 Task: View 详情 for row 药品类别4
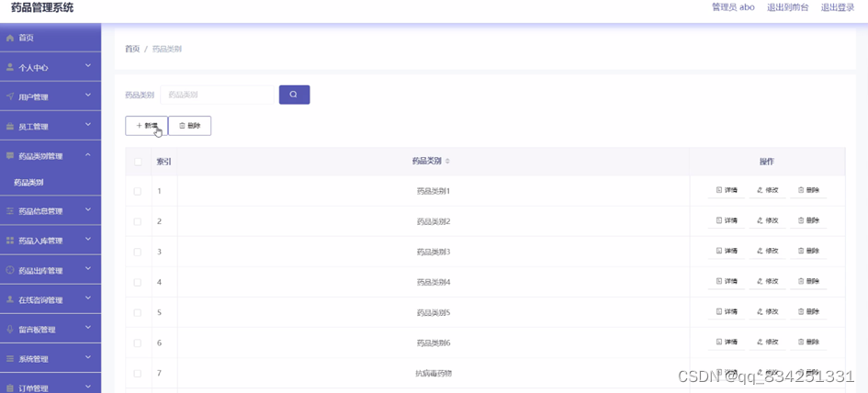click(727, 281)
